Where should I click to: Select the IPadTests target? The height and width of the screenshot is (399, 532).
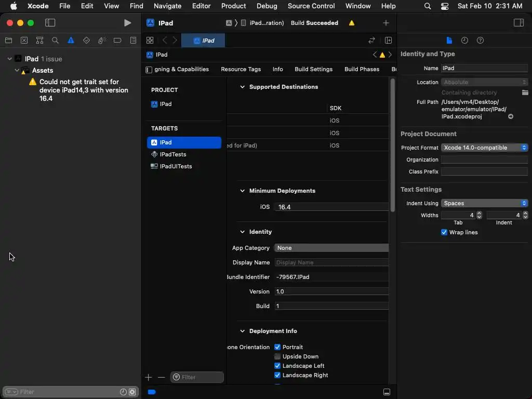coord(184,154)
